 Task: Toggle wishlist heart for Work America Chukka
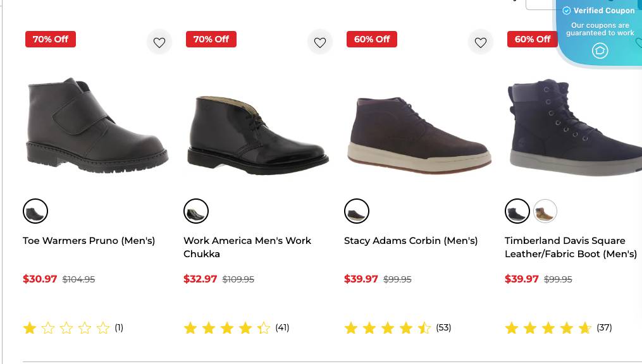(x=320, y=42)
